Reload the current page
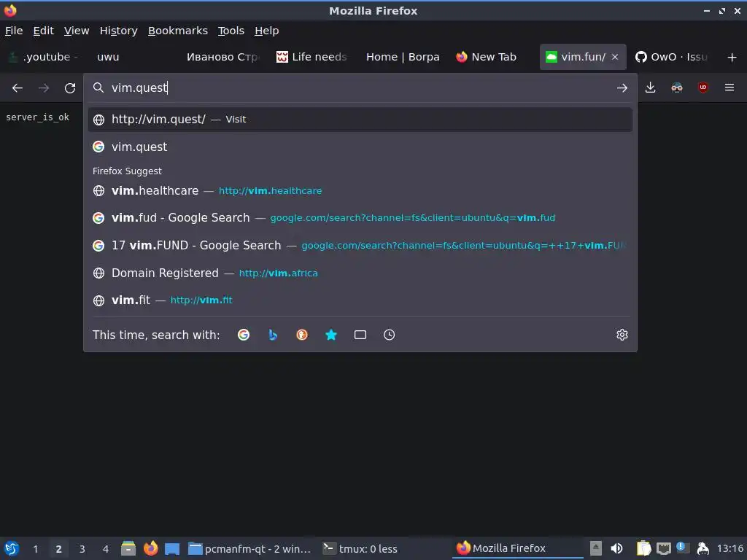 point(70,87)
